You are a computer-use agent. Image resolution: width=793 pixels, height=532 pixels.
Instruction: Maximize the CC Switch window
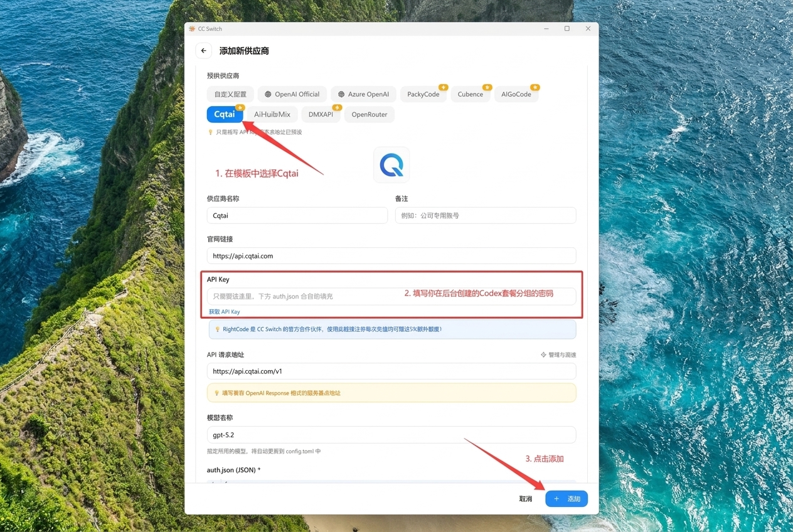(567, 29)
